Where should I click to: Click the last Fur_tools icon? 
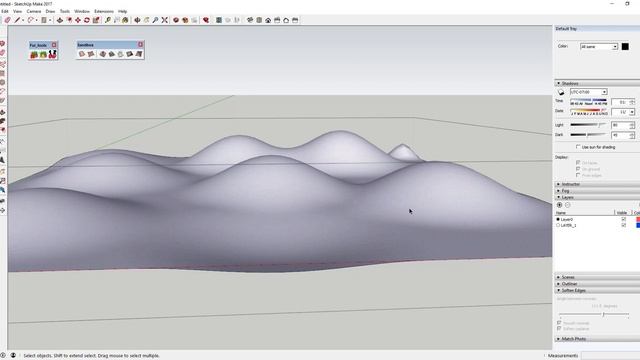click(52, 54)
